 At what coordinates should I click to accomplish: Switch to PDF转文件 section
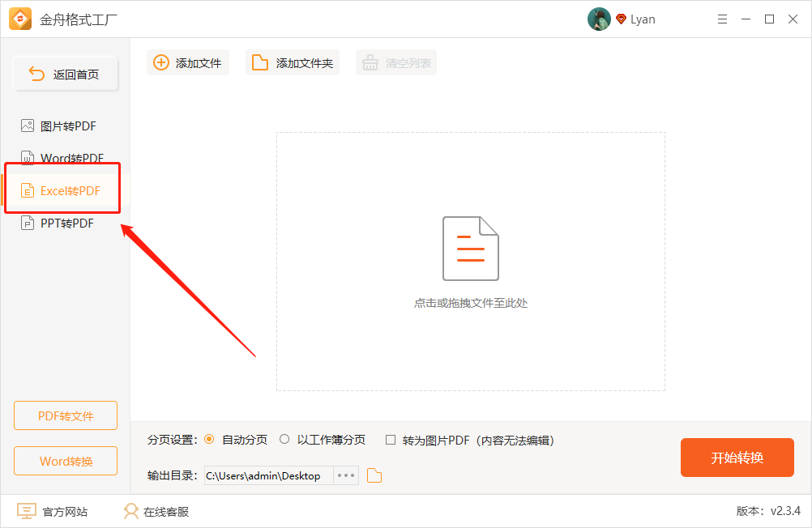[65, 415]
